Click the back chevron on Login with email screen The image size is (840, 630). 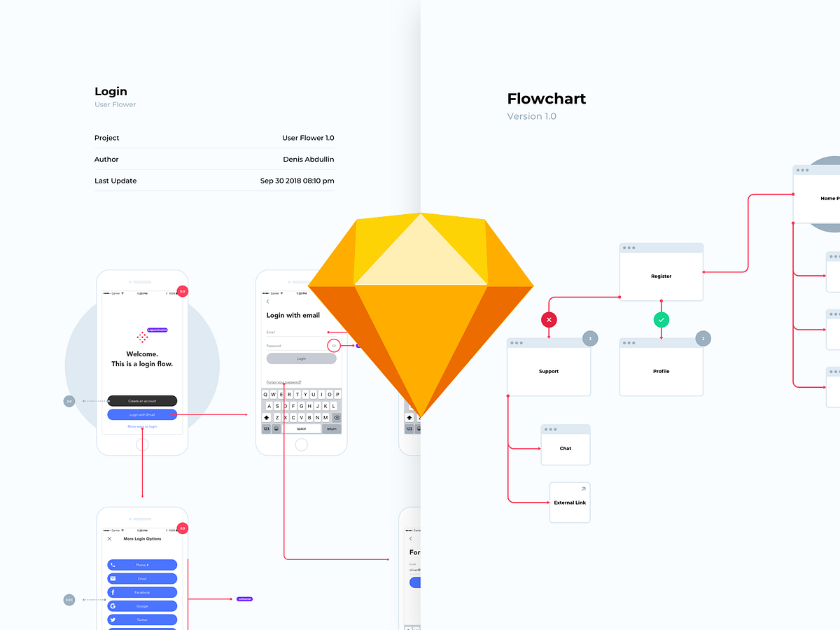pyautogui.click(x=267, y=302)
